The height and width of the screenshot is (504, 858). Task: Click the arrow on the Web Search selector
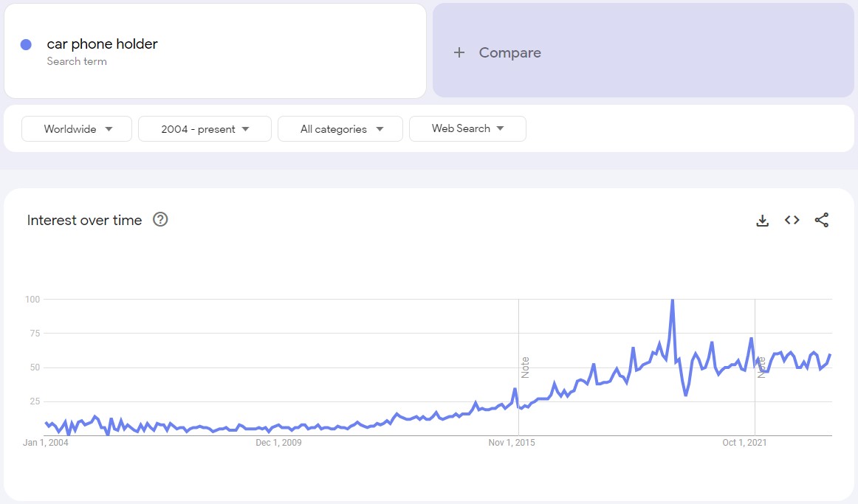pos(501,128)
